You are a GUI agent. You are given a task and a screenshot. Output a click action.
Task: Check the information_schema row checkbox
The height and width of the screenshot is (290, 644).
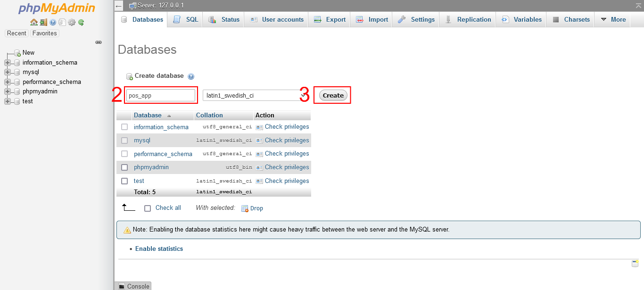point(124,127)
